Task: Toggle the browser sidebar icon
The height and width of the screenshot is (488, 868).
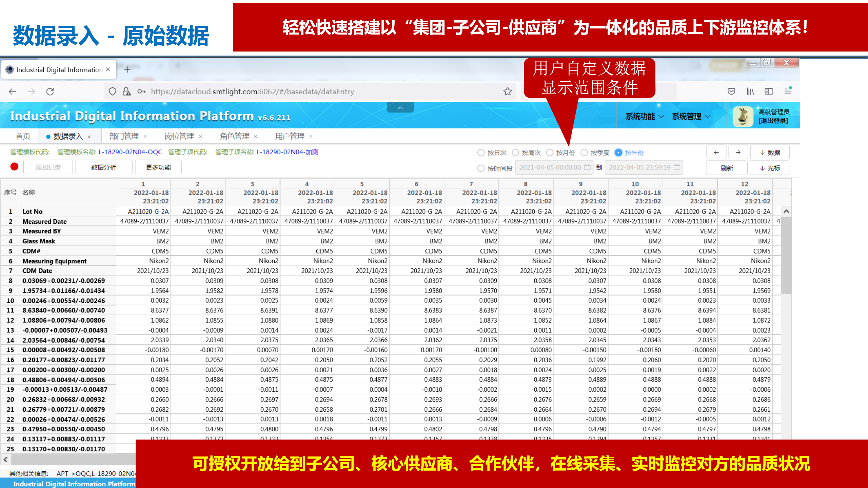Action: (x=769, y=91)
